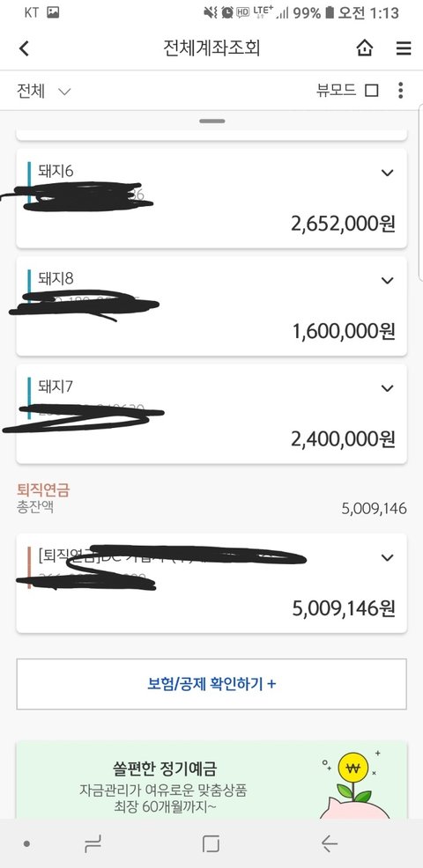The height and width of the screenshot is (868, 423).
Task: Expand the 돼지7 account card
Action: 387,388
